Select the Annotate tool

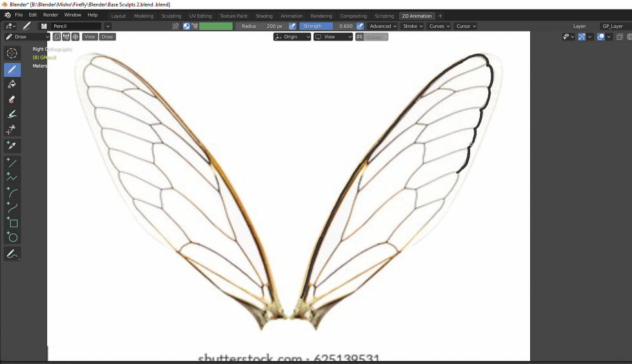(x=12, y=254)
